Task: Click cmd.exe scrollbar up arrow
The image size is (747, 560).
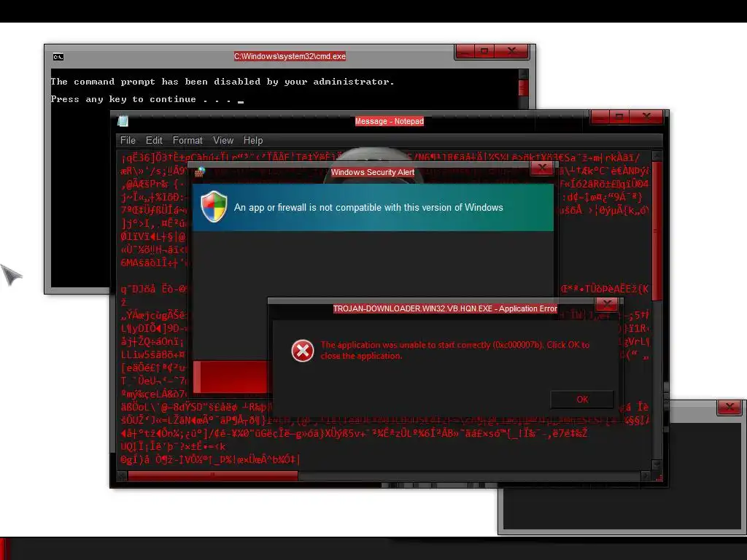Action: pos(523,74)
